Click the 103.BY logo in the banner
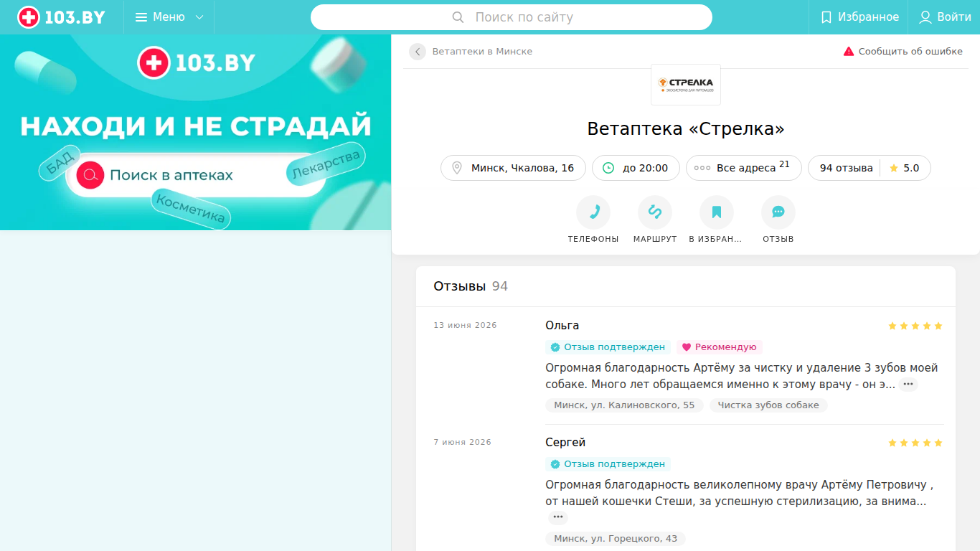This screenshot has width=980, height=551. (196, 63)
